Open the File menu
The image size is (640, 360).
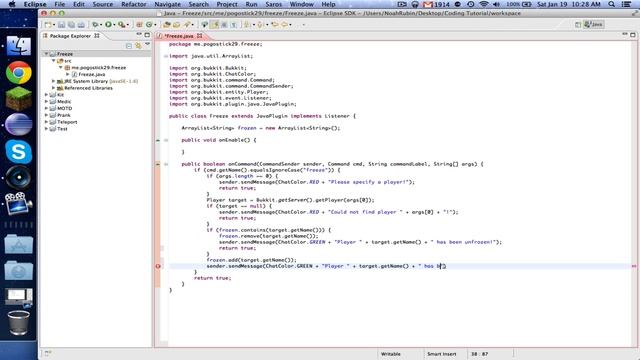pos(60,4)
